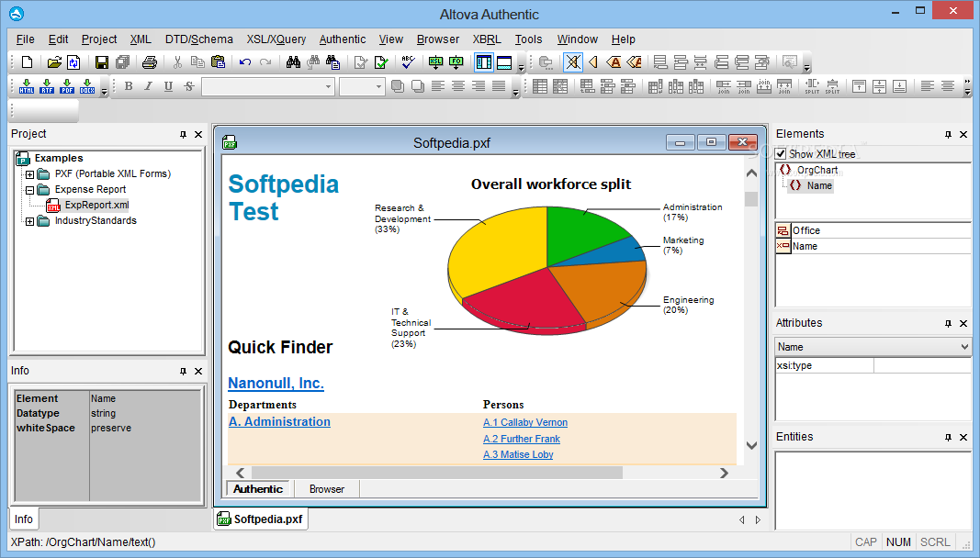The image size is (980, 558).
Task: Follow the A. Administration link
Action: pyautogui.click(x=279, y=422)
